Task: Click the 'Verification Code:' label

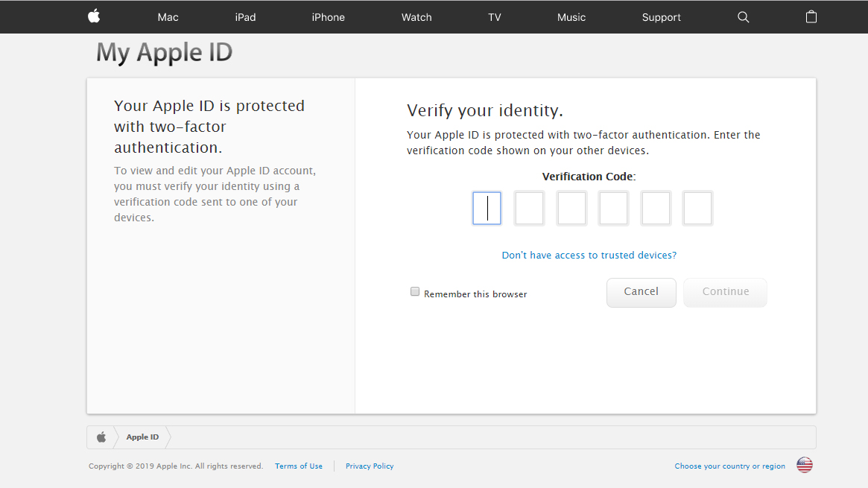Action: [589, 177]
